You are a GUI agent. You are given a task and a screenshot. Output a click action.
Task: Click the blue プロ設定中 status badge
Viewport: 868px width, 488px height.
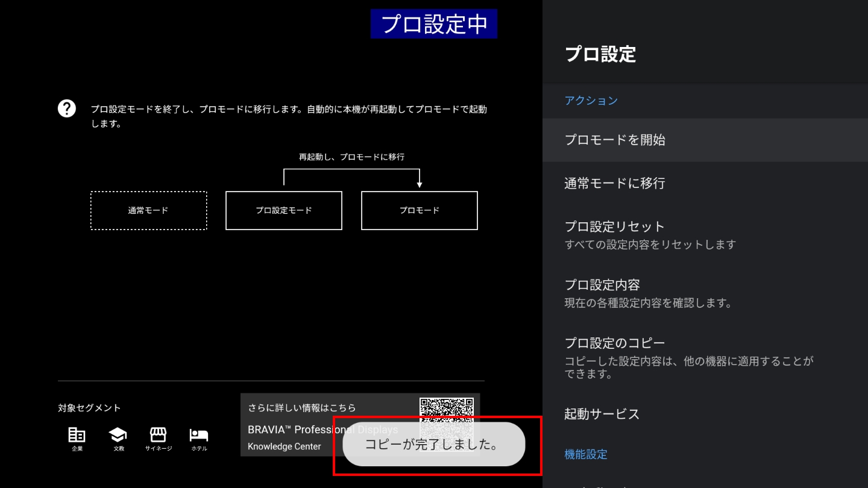point(433,24)
